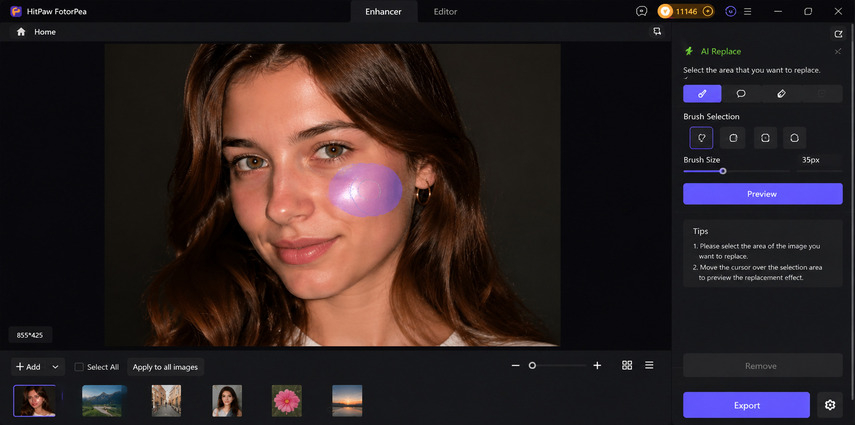Switch to the Enhancer tab
This screenshot has height=425, width=855.
(383, 11)
